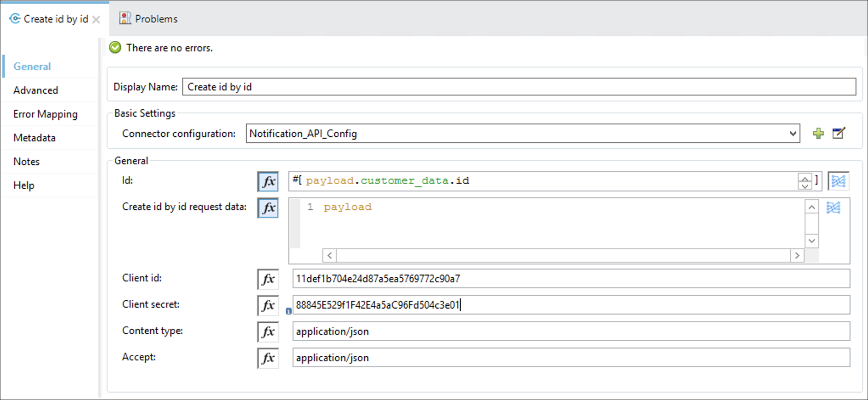Add new connector configuration with plus icon
The width and height of the screenshot is (868, 400).
pos(818,133)
